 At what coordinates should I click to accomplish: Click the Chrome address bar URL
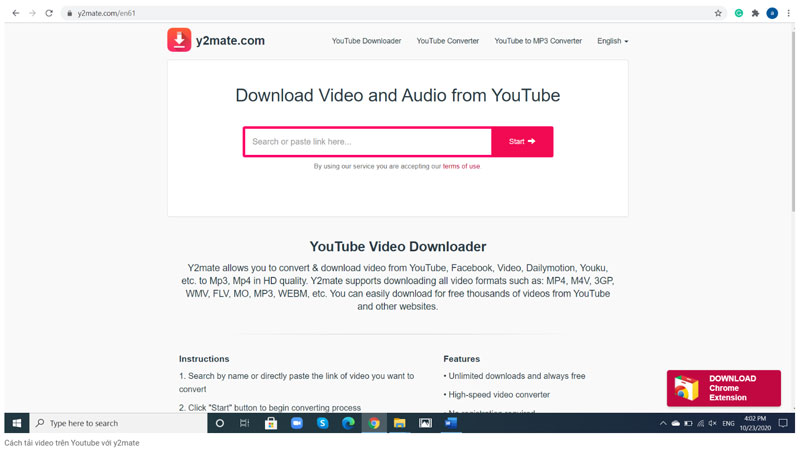click(x=106, y=13)
